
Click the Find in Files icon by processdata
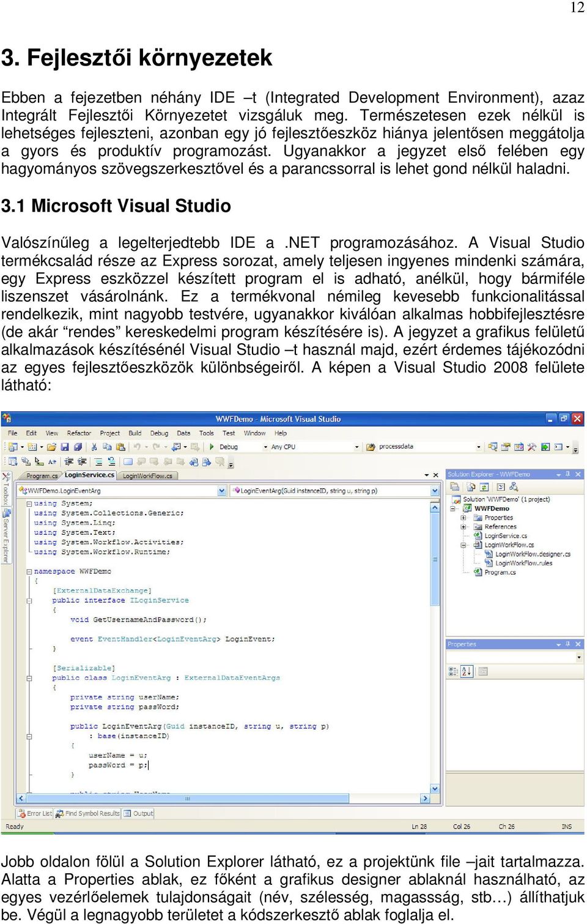[371, 447]
